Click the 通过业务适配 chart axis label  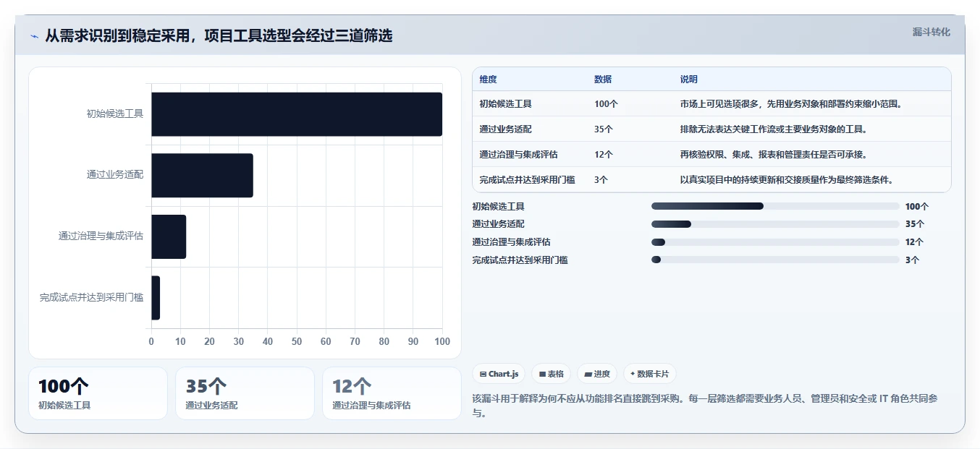[115, 174]
